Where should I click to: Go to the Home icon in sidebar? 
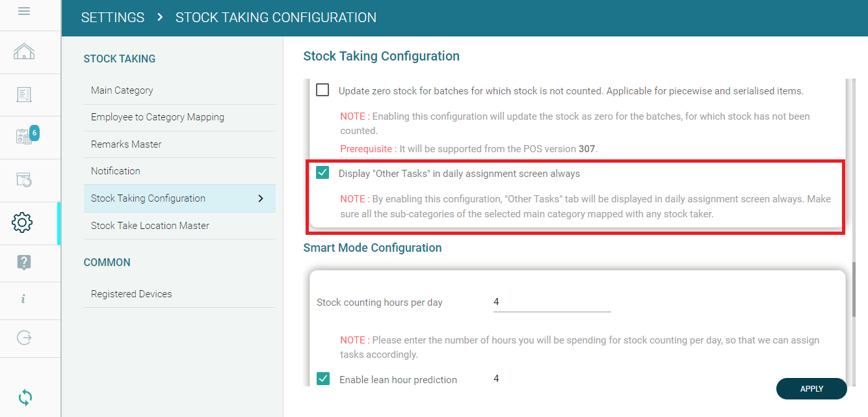[x=24, y=52]
